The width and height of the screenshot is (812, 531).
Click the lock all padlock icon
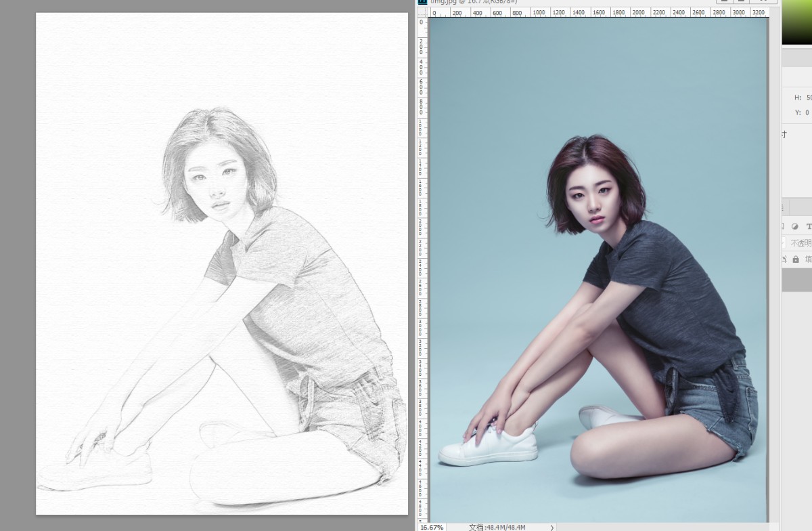tap(796, 259)
